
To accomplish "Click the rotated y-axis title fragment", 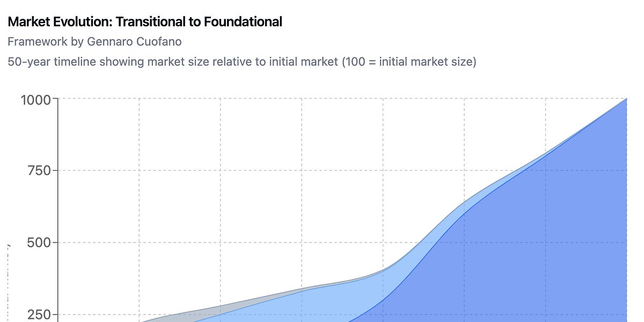I will click(9, 246).
